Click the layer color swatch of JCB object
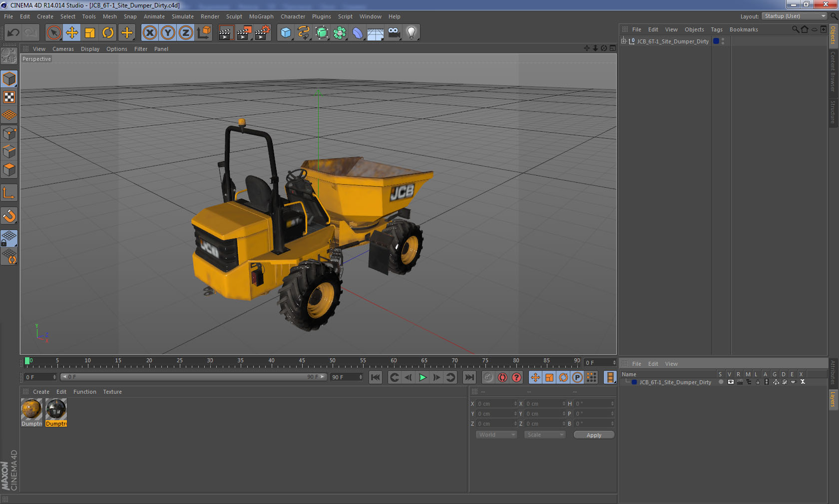This screenshot has height=504, width=839. click(716, 41)
